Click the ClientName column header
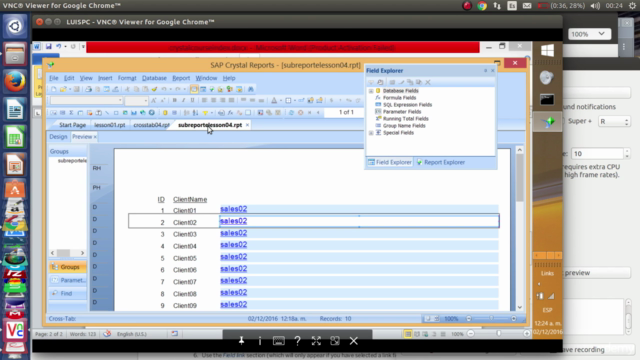640x360 pixels. tap(190, 199)
